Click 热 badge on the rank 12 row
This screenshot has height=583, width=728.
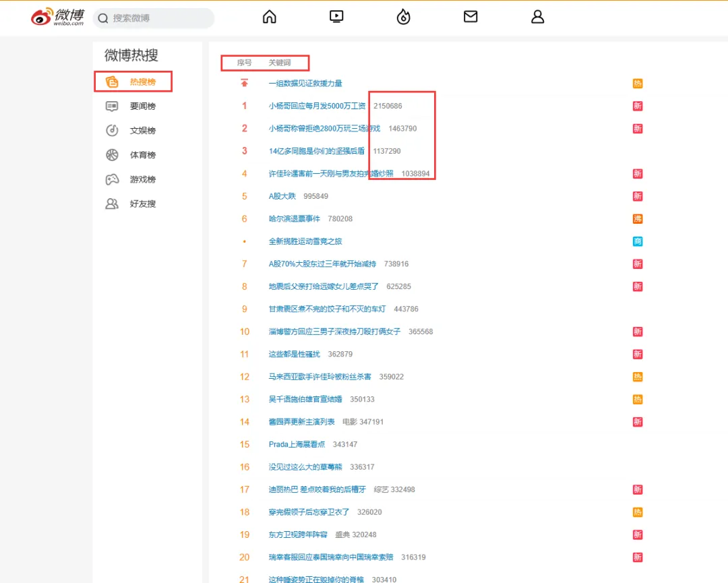click(638, 377)
